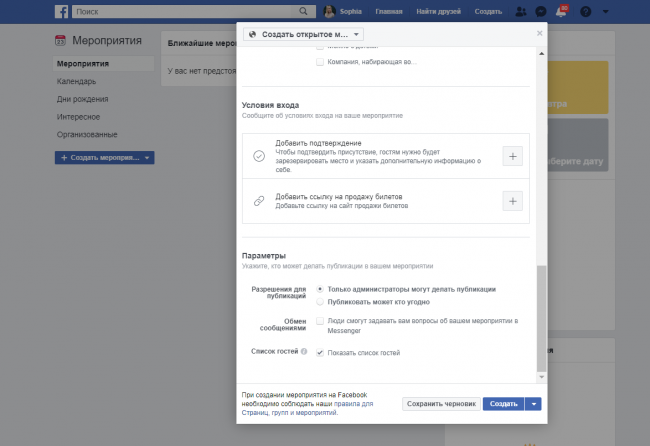Click the Facebook logo icon
The image size is (650, 446).
click(x=60, y=11)
